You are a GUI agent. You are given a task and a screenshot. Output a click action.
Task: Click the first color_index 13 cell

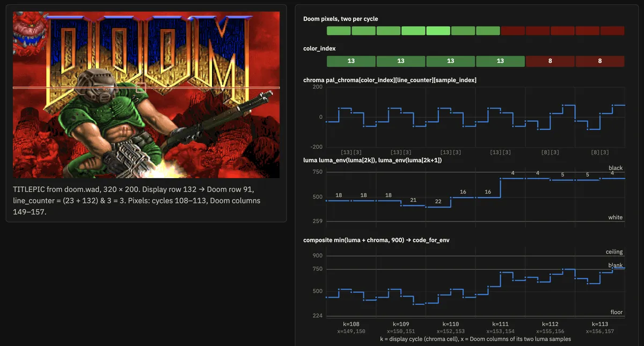click(x=351, y=61)
